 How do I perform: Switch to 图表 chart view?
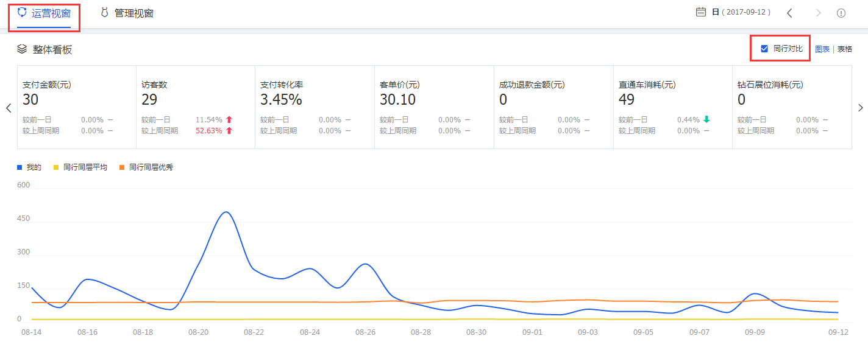[x=822, y=49]
